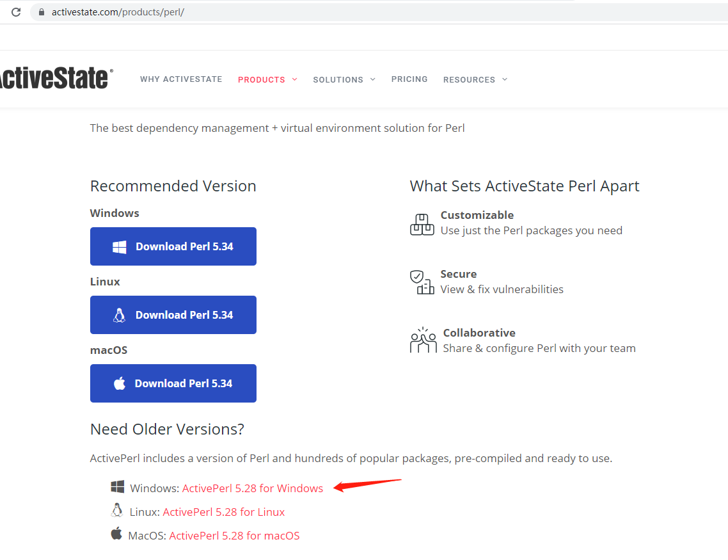This screenshot has height=560, width=728.
Task: Click the Windows logo beside ActivePerl 5.28
Action: click(x=117, y=487)
